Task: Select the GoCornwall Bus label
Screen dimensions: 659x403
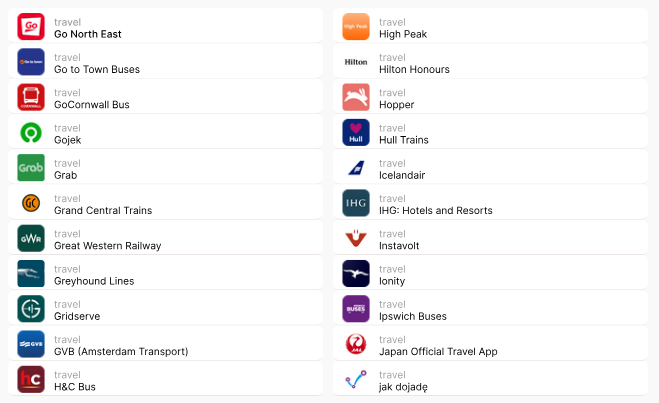Action: pos(92,105)
